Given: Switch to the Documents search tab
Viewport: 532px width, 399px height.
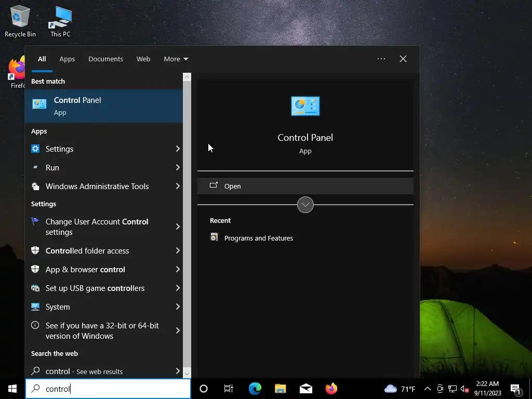Looking at the screenshot, I should tap(105, 59).
